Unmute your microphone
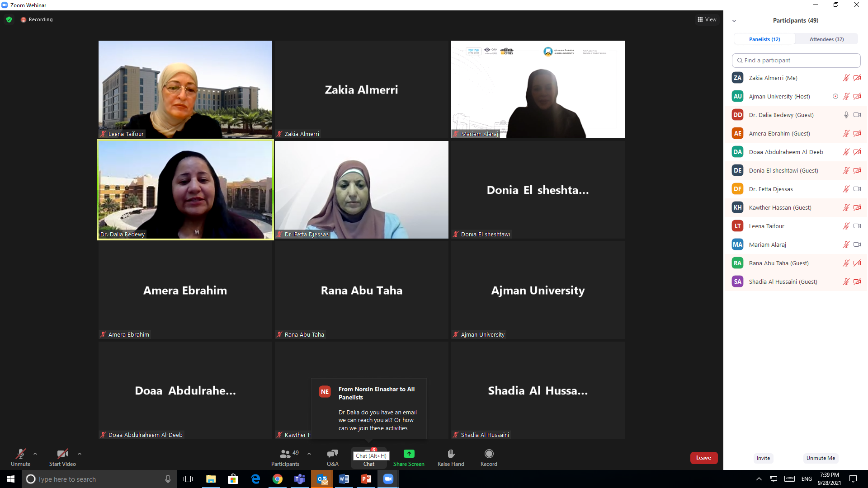Image resolution: width=868 pixels, height=488 pixels. 20,454
